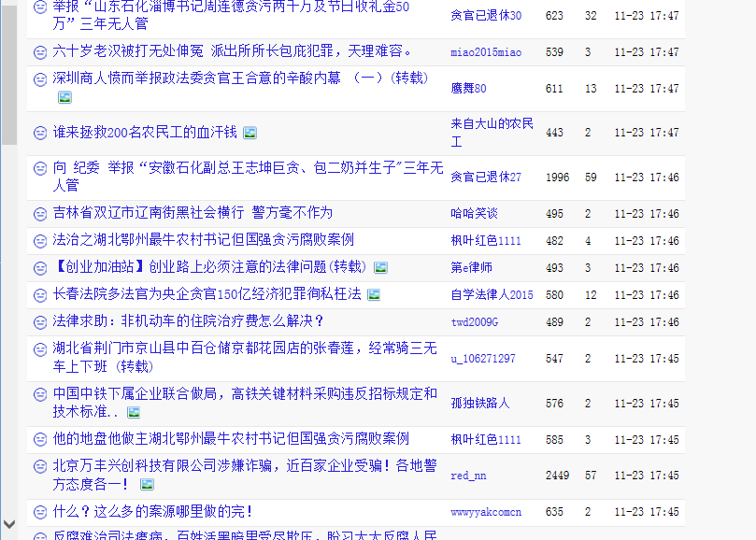756x540 pixels.
Task: Open author profile 自学法律人2015
Action: 492,294
